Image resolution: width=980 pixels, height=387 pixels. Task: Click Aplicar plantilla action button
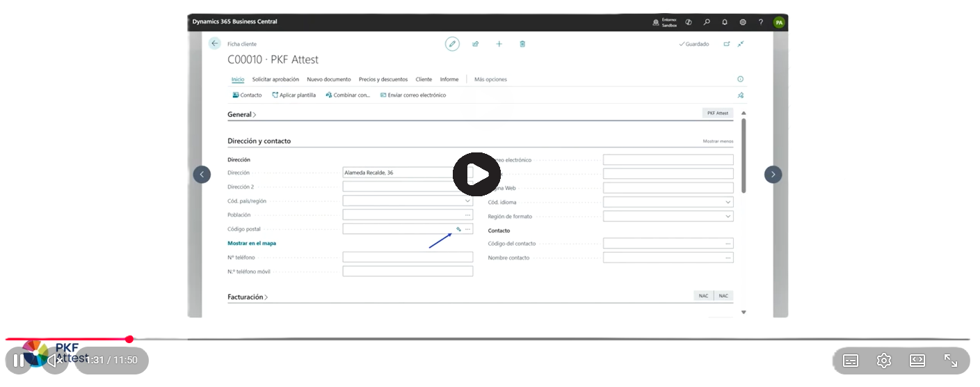(294, 95)
